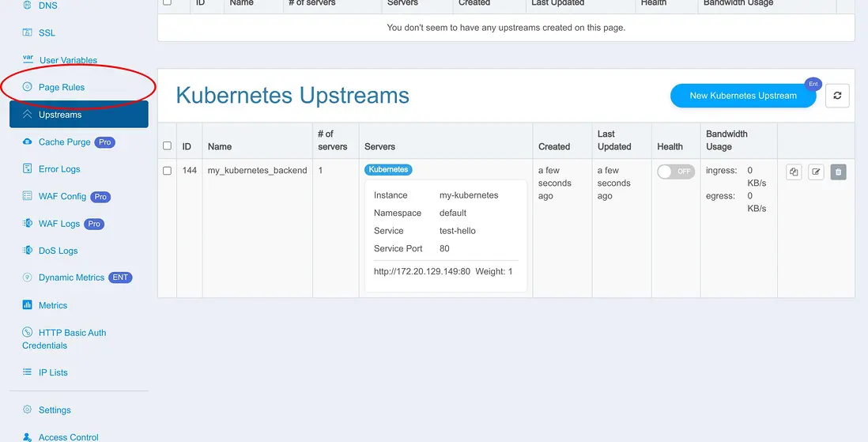Open IP Lists page
Image resolution: width=868 pixels, height=442 pixels.
(53, 372)
